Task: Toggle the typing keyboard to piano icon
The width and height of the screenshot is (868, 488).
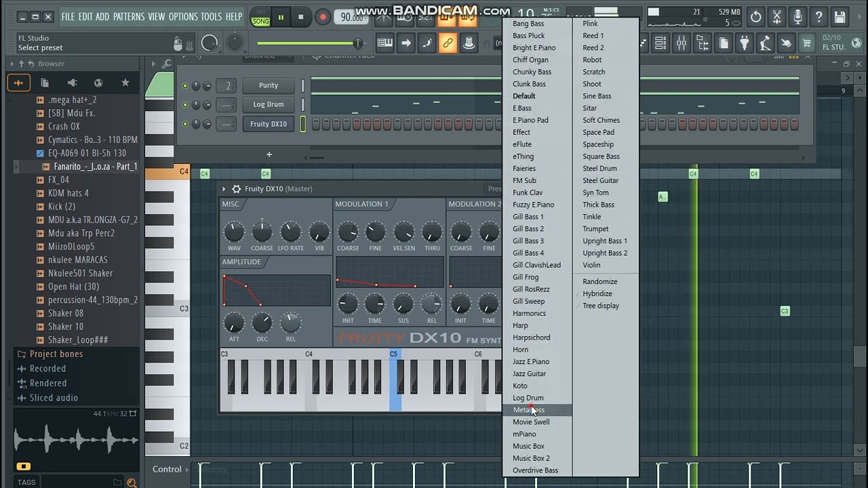Action: coord(384,43)
